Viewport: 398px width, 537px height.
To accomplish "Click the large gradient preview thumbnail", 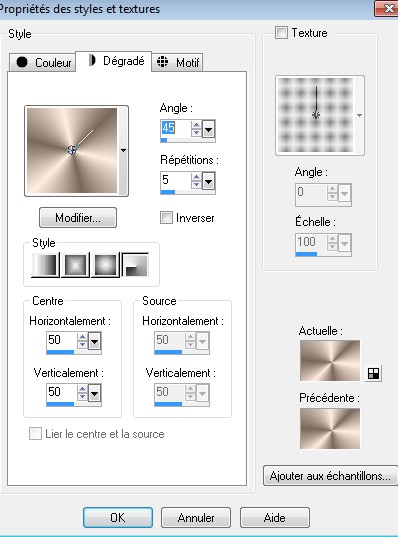I will click(72, 151).
